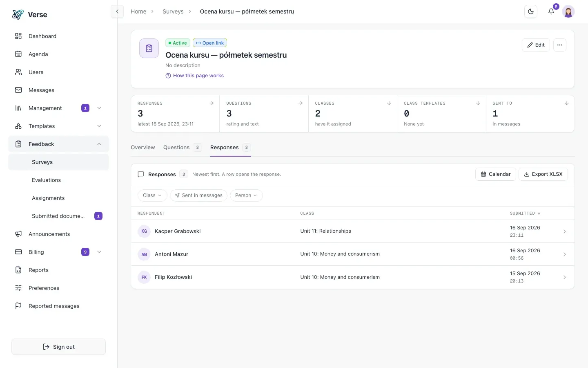Click the Announcements megaphone icon

(x=18, y=234)
